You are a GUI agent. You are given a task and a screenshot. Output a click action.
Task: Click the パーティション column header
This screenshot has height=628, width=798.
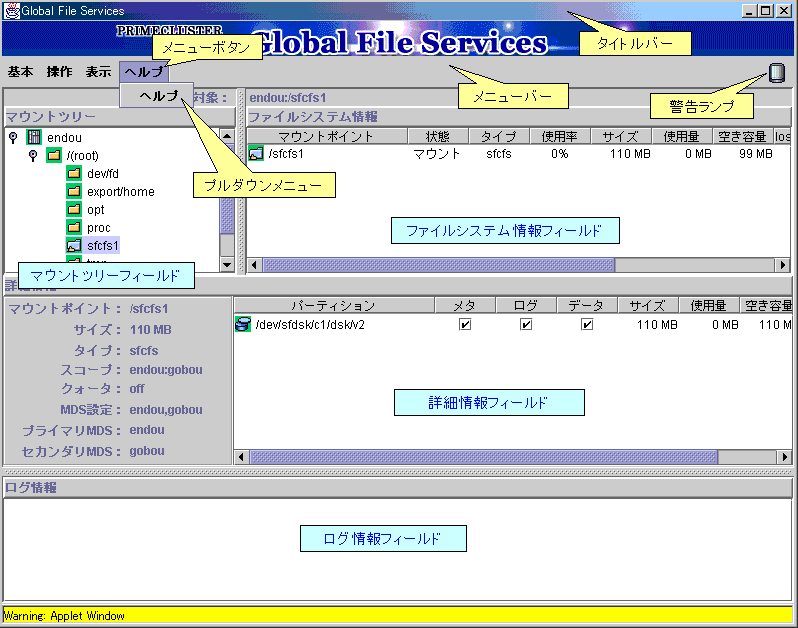coord(334,305)
